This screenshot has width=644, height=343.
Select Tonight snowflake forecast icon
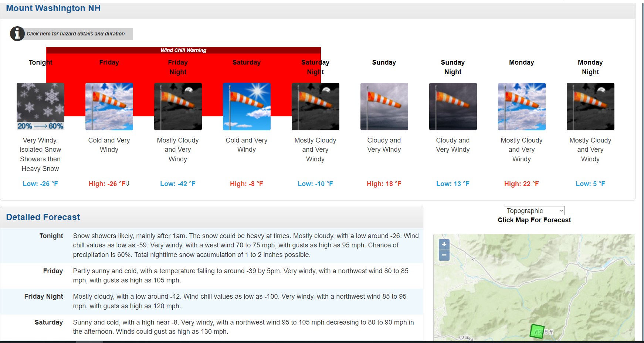pos(40,106)
